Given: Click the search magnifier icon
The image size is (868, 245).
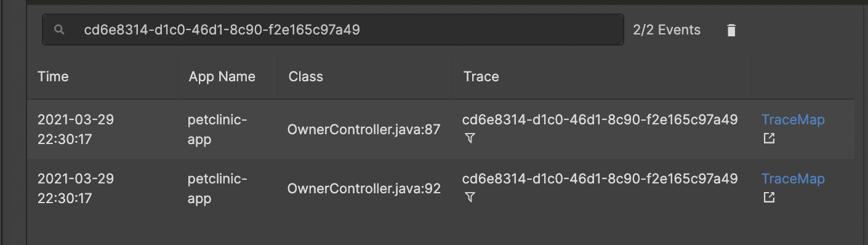Looking at the screenshot, I should [59, 30].
